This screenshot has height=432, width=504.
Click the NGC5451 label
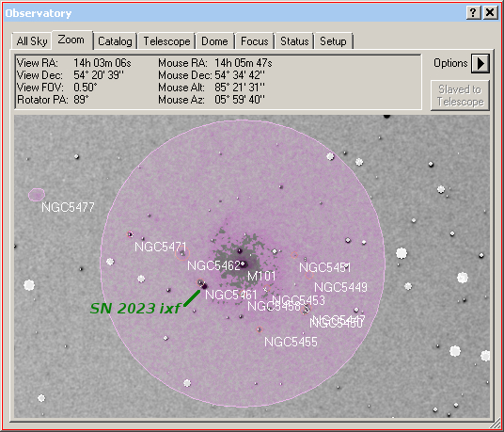click(x=325, y=267)
